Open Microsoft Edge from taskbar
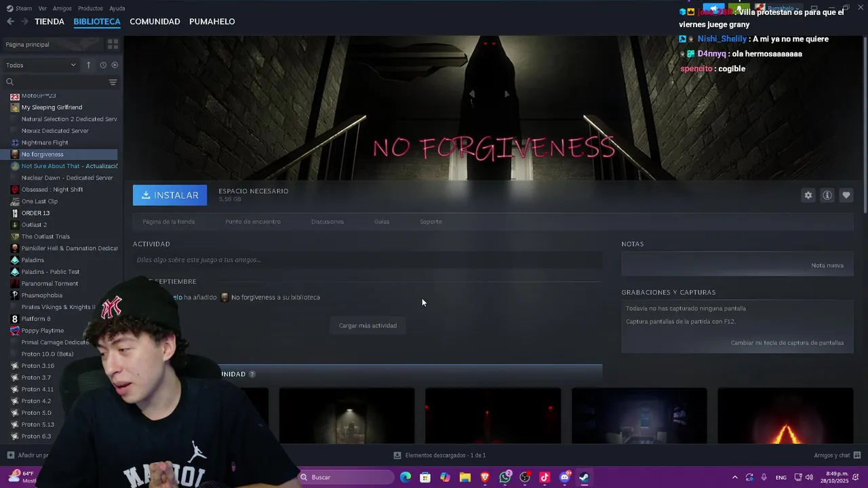The height and width of the screenshot is (488, 868). pos(406,477)
